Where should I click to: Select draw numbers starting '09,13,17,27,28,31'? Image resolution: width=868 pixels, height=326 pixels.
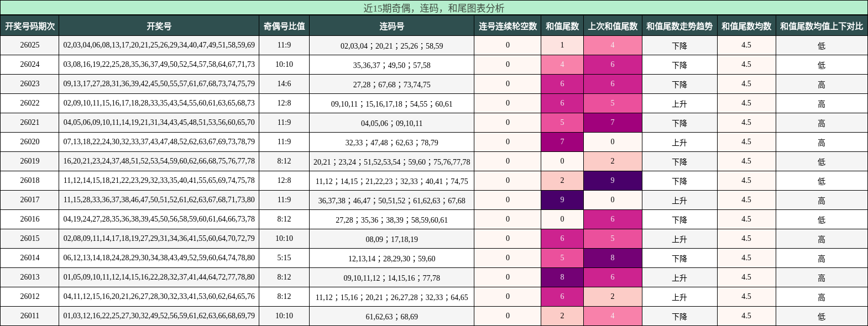159,84
